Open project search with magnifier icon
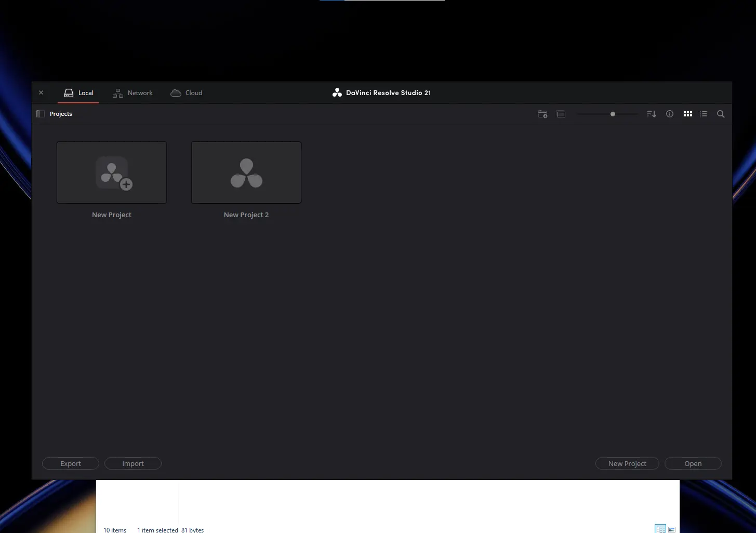 pos(721,114)
